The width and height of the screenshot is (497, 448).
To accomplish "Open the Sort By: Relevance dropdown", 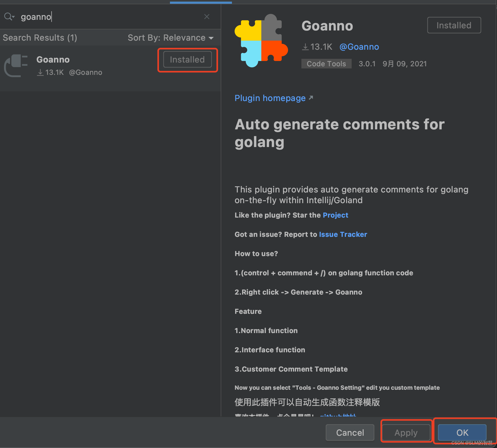I will tap(170, 38).
